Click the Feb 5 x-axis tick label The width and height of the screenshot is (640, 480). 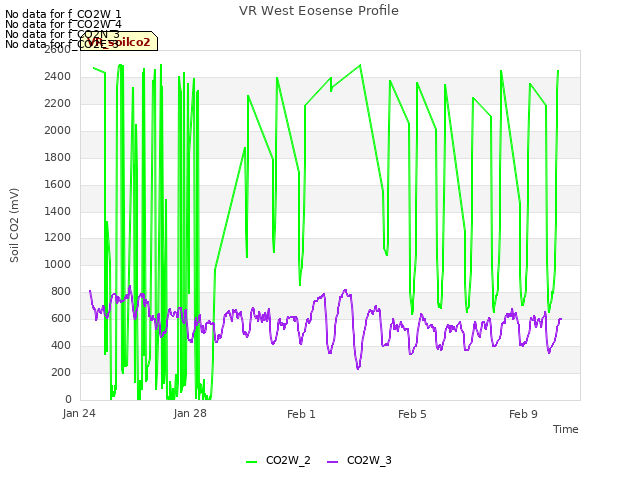click(x=412, y=414)
